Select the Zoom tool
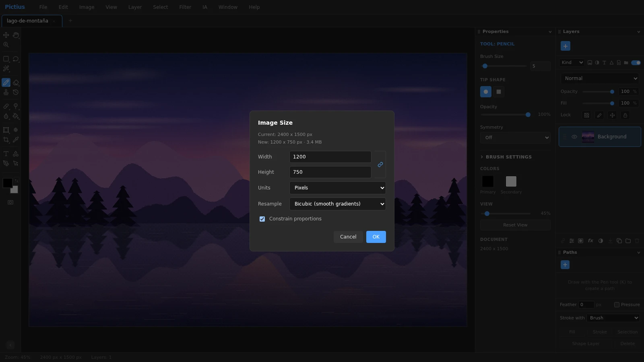The height and width of the screenshot is (362, 644). (x=6, y=45)
